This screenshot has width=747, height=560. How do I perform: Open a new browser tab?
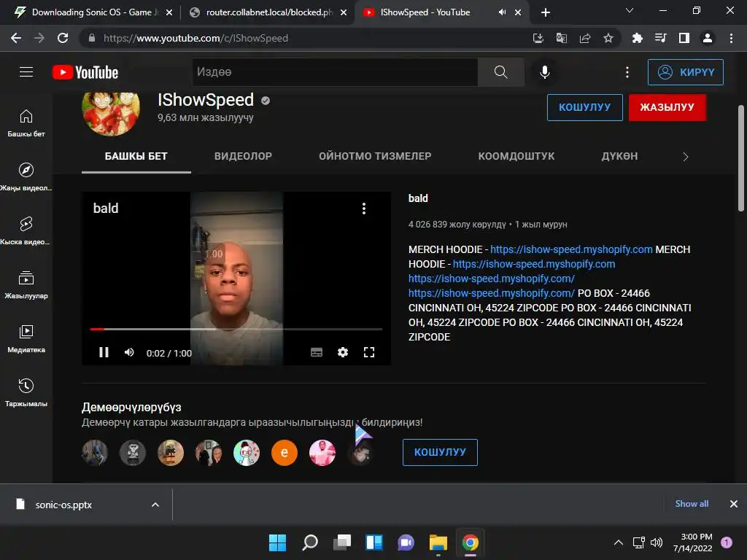point(546,13)
